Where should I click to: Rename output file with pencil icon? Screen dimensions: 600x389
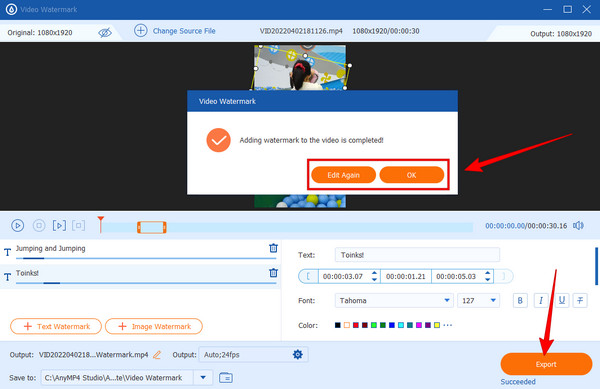(157, 355)
